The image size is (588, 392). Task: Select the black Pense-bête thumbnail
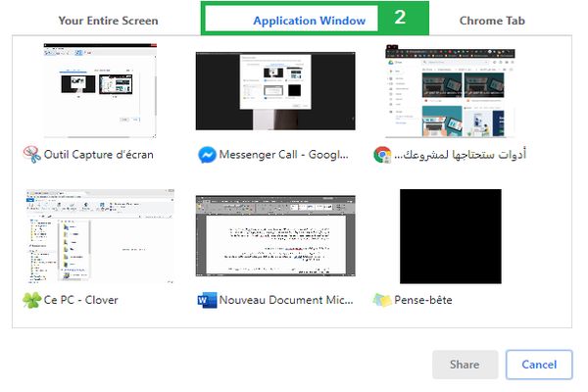pyautogui.click(x=451, y=236)
